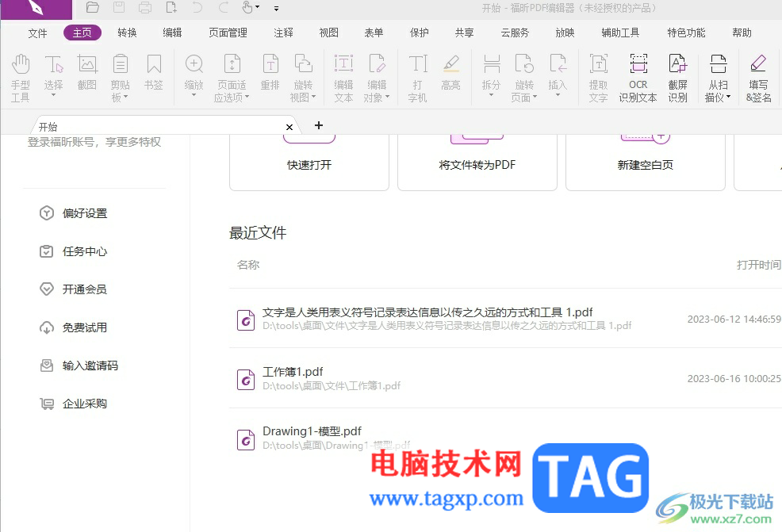Click the Quick Open (快速打开) card
This screenshot has width=782, height=532.
coord(309,163)
